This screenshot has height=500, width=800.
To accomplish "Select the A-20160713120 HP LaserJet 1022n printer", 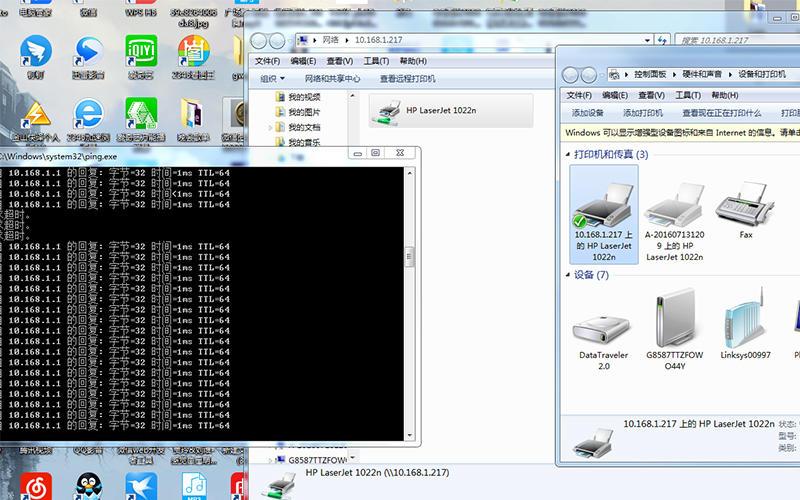I will coord(674,222).
